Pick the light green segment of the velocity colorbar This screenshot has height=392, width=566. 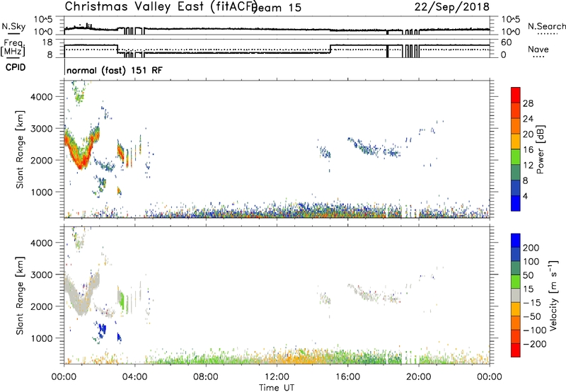516,282
